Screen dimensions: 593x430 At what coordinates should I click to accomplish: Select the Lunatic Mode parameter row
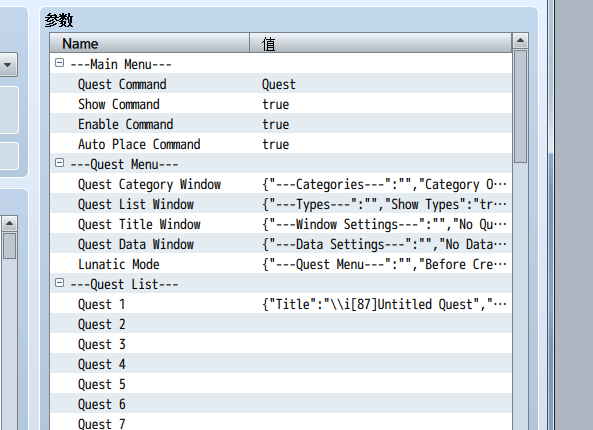click(x=281, y=264)
